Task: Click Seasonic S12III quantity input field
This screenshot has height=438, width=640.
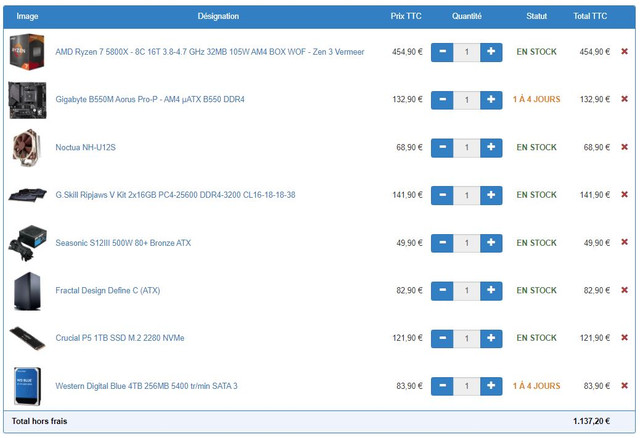Action: (466, 243)
